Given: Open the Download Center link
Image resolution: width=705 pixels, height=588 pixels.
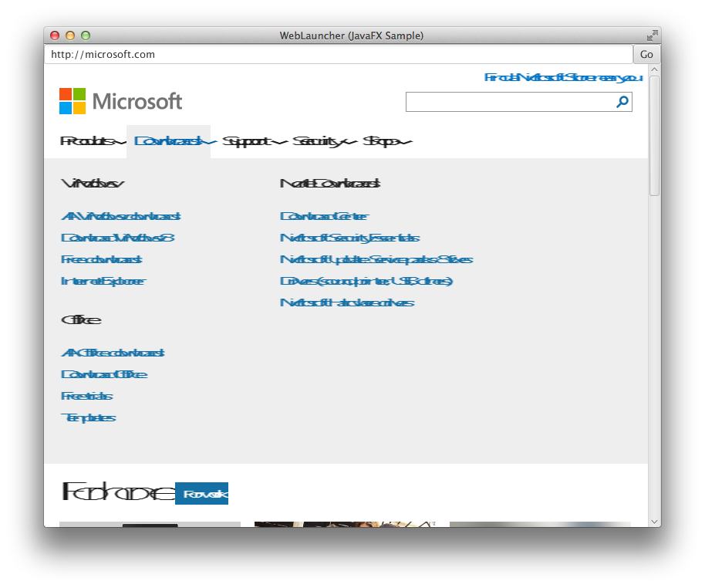Looking at the screenshot, I should (x=324, y=216).
